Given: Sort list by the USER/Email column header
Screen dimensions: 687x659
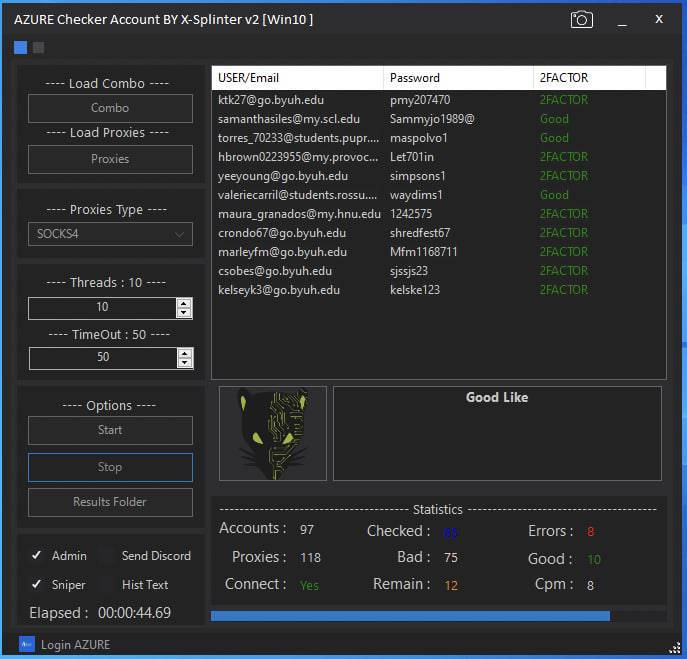Looking at the screenshot, I should pos(297,78).
